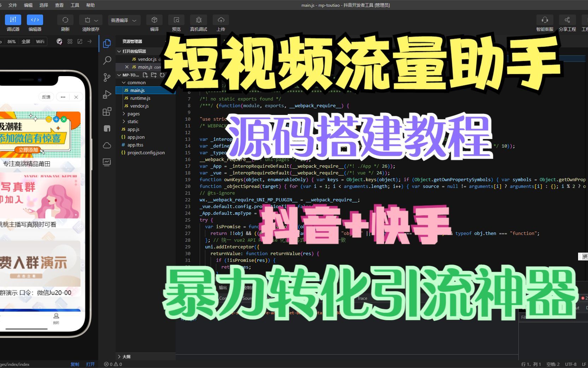The height and width of the screenshot is (368, 588).
Task: Open the 查看 menu
Action: coord(59,5)
